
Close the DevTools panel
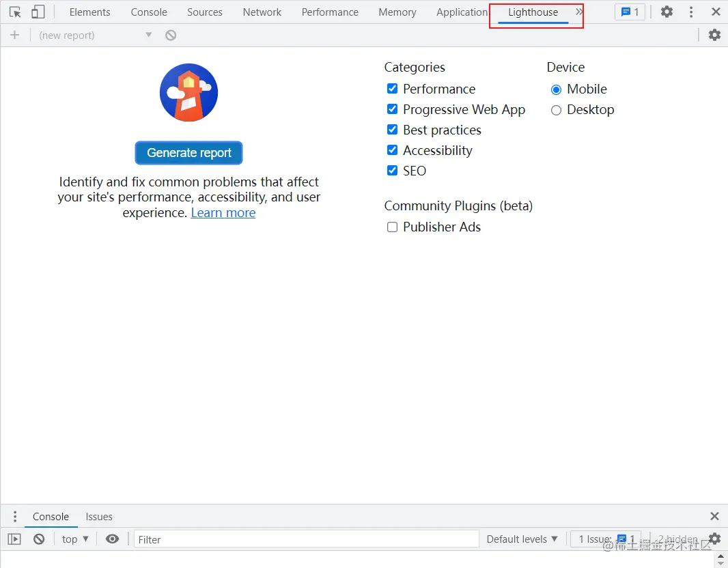(x=716, y=12)
